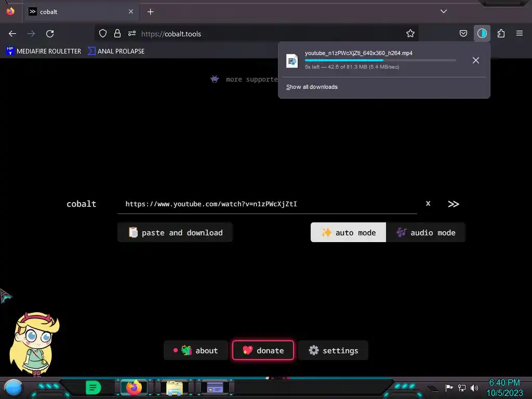Click the site security padlock icon

[117, 34]
